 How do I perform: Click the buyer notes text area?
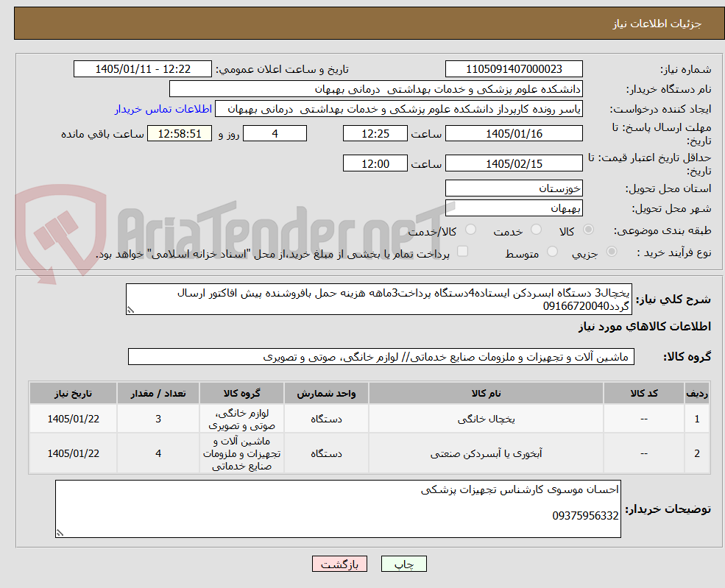pyautogui.click(x=338, y=509)
